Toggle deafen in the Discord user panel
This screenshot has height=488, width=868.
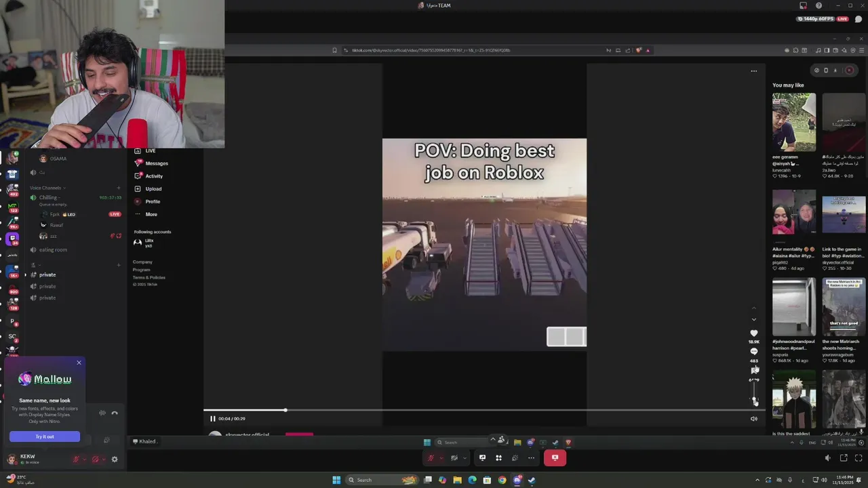click(x=96, y=459)
